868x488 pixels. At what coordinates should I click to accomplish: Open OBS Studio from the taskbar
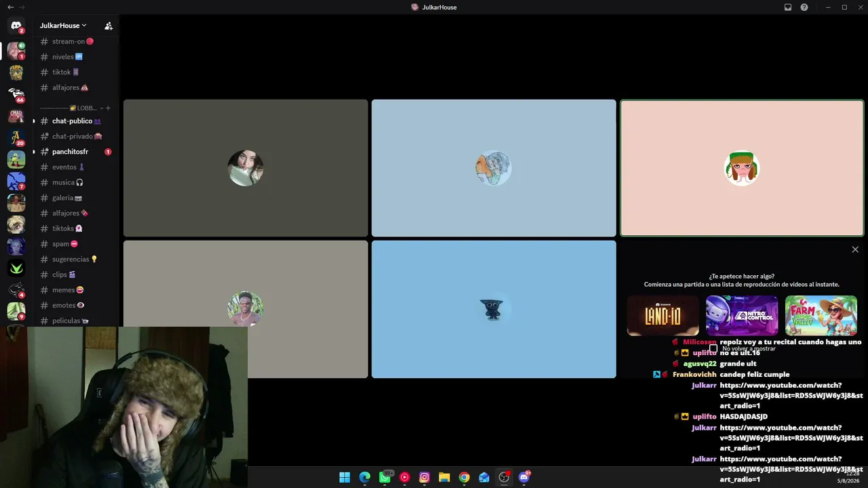click(x=504, y=477)
